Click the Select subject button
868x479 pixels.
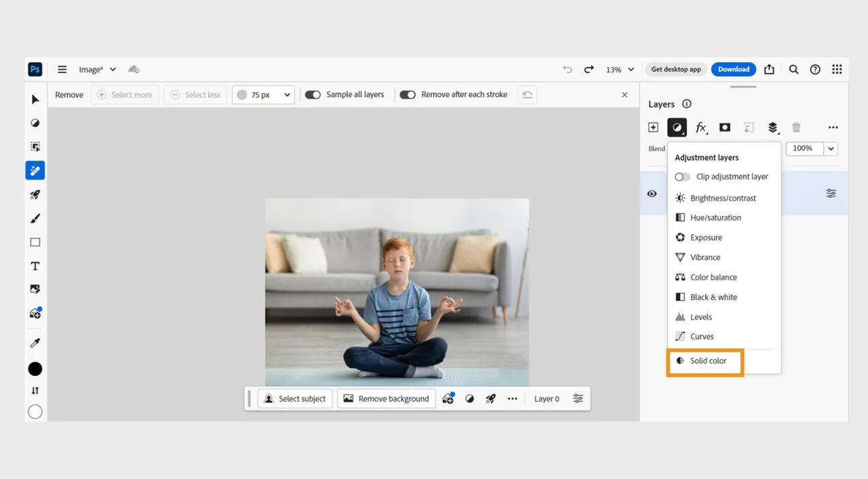click(295, 398)
